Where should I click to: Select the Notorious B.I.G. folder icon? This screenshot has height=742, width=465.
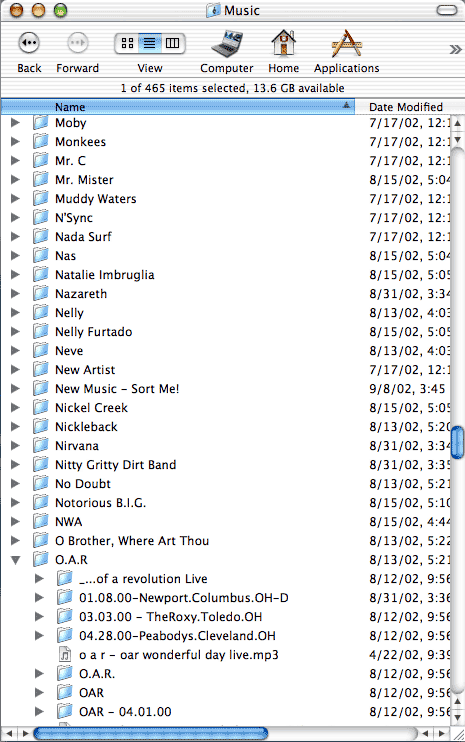click(x=41, y=502)
